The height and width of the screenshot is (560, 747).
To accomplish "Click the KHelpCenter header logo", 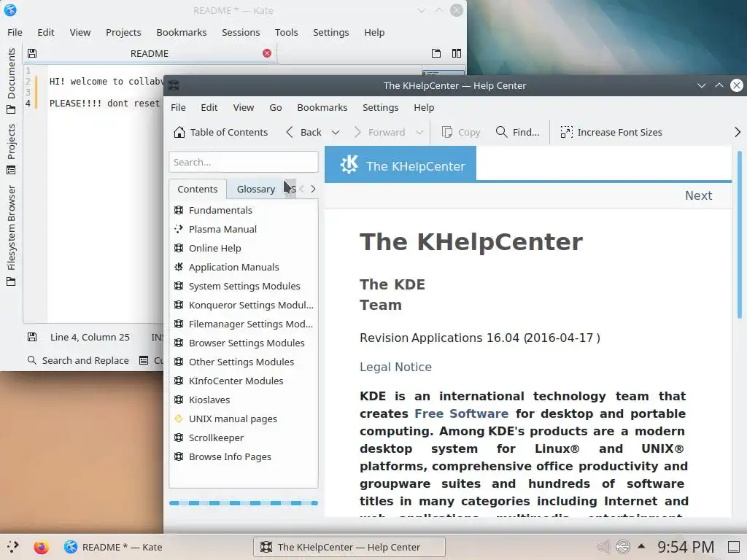I will (x=349, y=165).
